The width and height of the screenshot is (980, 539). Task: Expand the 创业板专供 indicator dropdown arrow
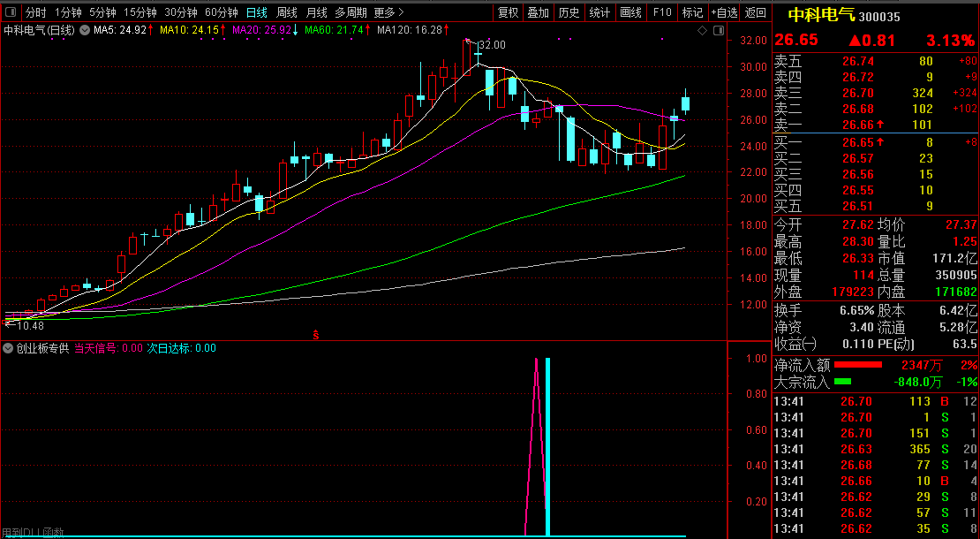point(9,348)
